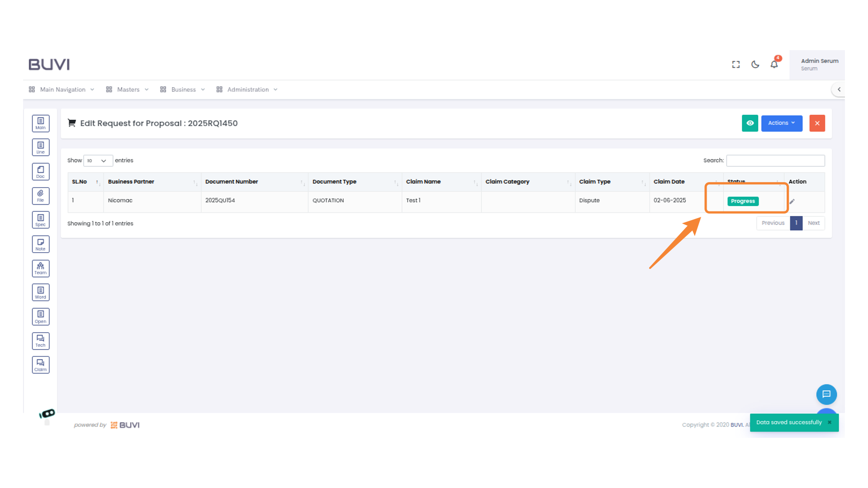Click the teal eye preview button

[x=750, y=123]
